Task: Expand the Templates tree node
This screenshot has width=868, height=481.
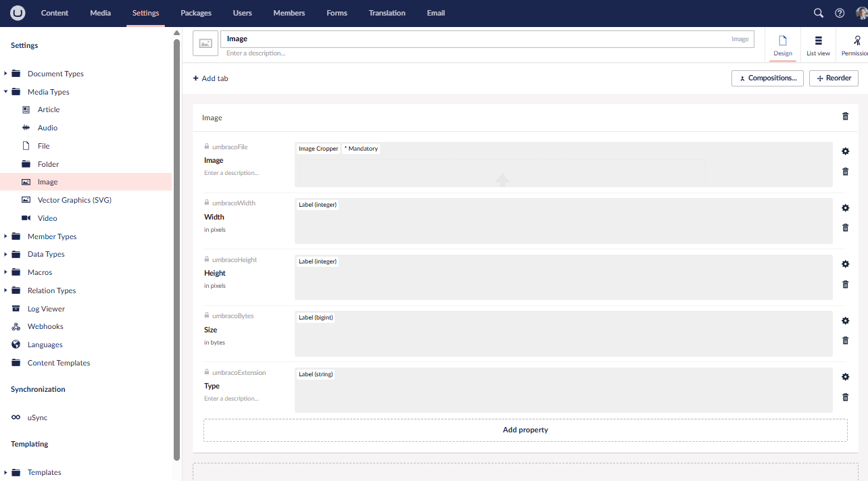Action: coord(6,472)
